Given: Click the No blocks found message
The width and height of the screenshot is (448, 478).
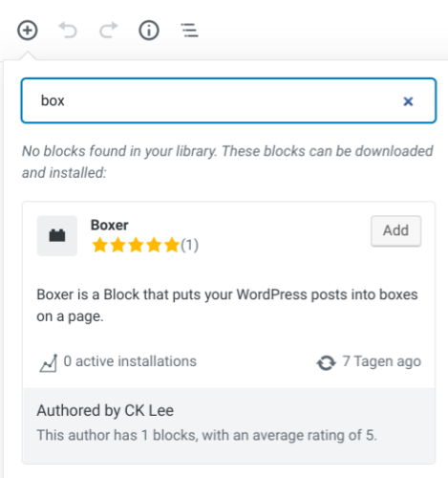Looking at the screenshot, I should 227,162.
